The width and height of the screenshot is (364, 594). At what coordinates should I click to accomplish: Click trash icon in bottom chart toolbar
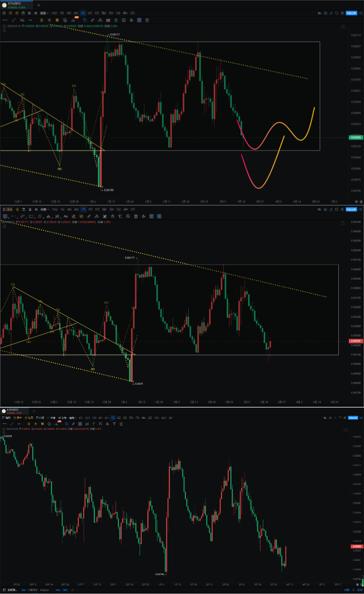[121, 424]
